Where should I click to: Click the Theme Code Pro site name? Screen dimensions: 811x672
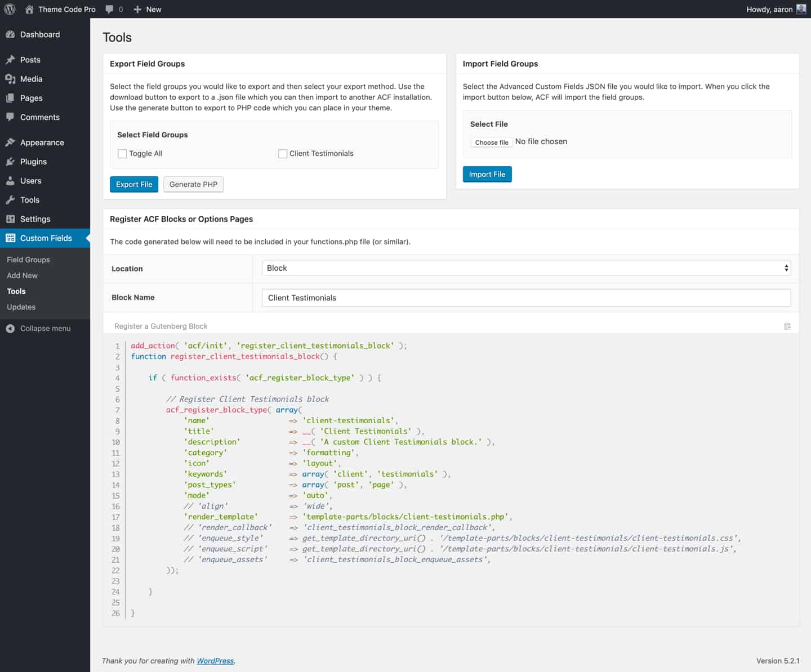coord(67,9)
